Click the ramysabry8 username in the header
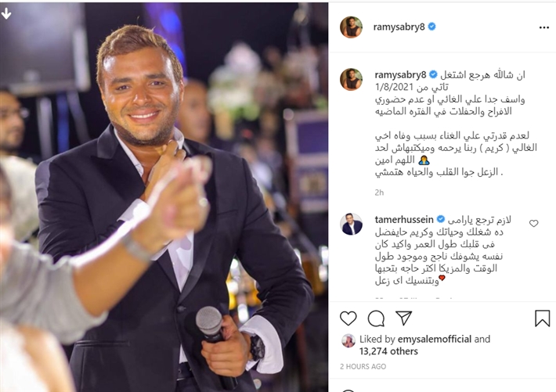 pyautogui.click(x=399, y=27)
